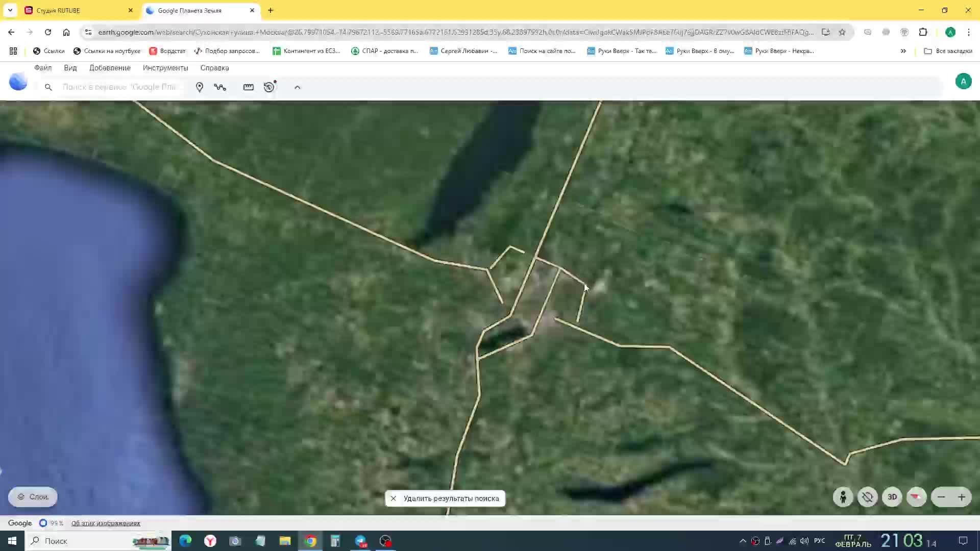Click the zoom out minus button
The image size is (980, 551).
pyautogui.click(x=941, y=497)
